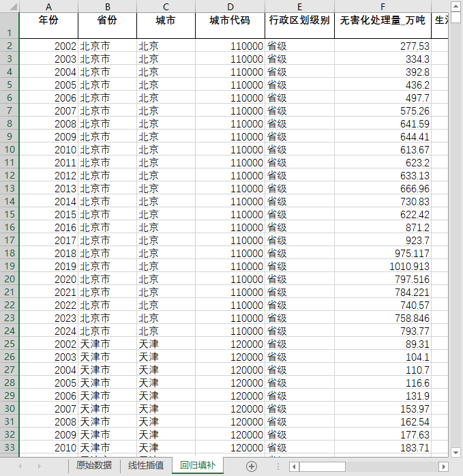Switch to the 线性插值 sheet tab

point(146,465)
